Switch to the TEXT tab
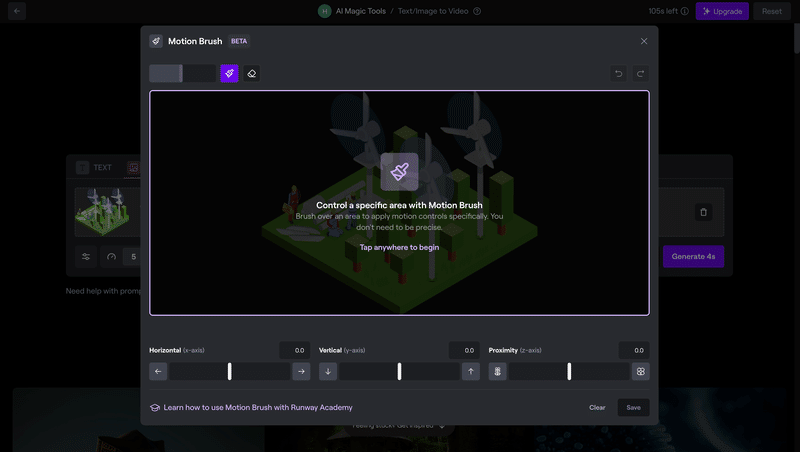 [x=94, y=167]
